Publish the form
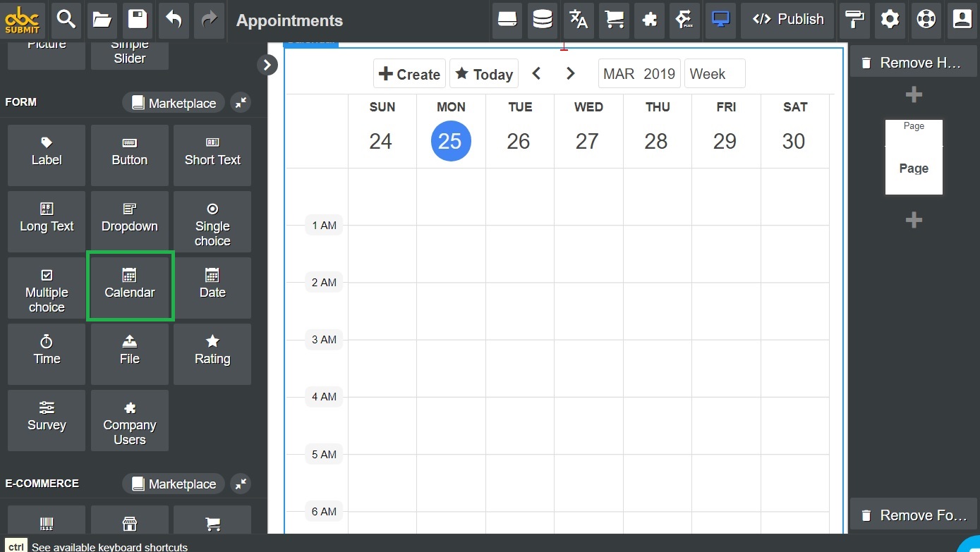The width and height of the screenshot is (980, 552). [x=787, y=20]
